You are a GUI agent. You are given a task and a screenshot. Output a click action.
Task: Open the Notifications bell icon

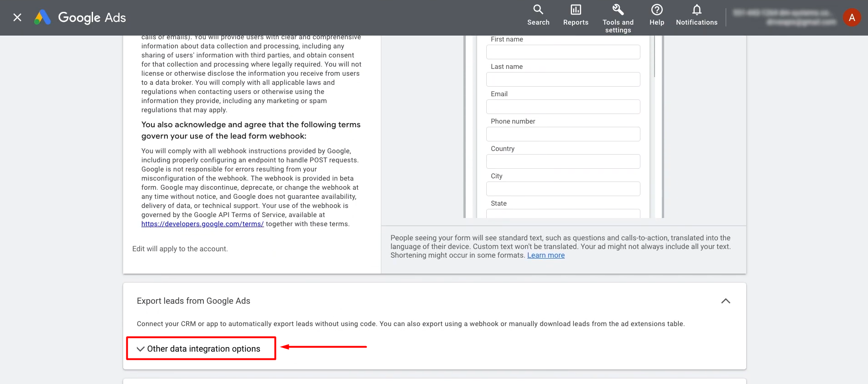pos(696,10)
